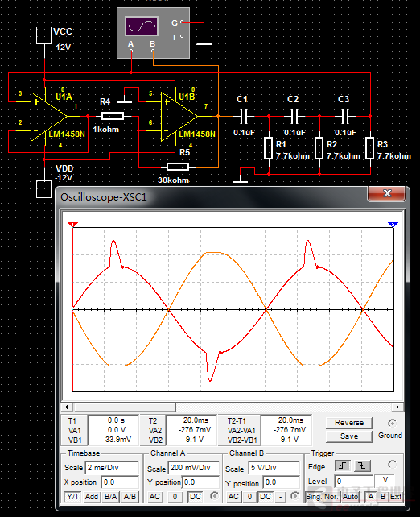Set Channel B coupling to DC
Viewport: 420px width, 517px height.
pyautogui.click(x=266, y=497)
